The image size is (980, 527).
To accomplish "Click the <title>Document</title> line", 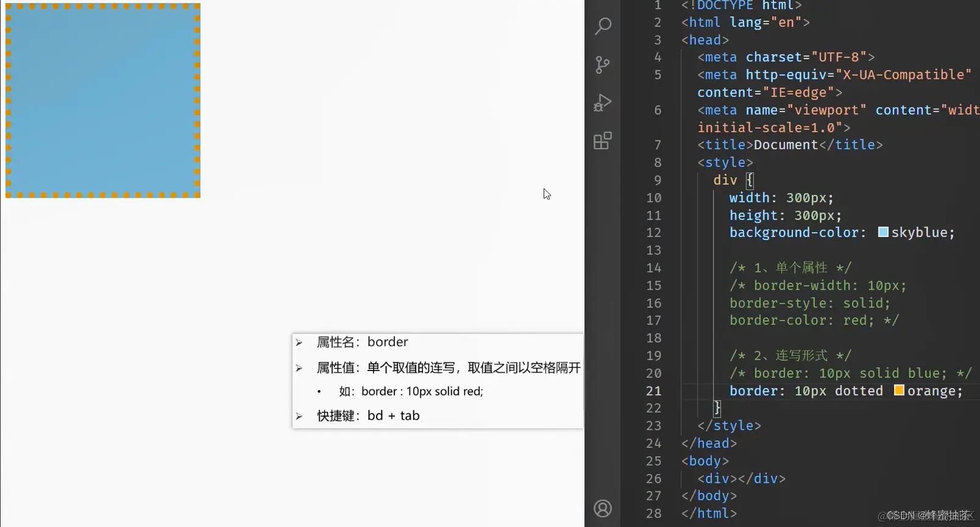I will pyautogui.click(x=790, y=145).
